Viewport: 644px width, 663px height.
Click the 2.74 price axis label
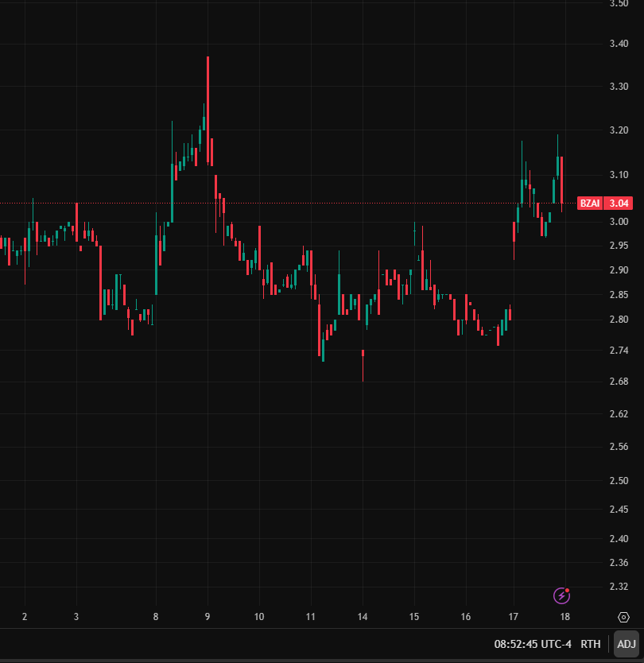[x=619, y=351]
